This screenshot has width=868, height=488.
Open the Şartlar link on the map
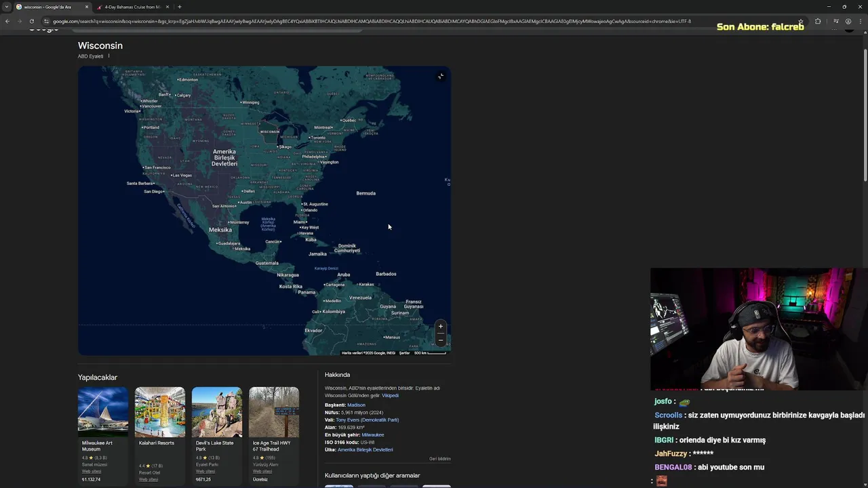tap(404, 352)
